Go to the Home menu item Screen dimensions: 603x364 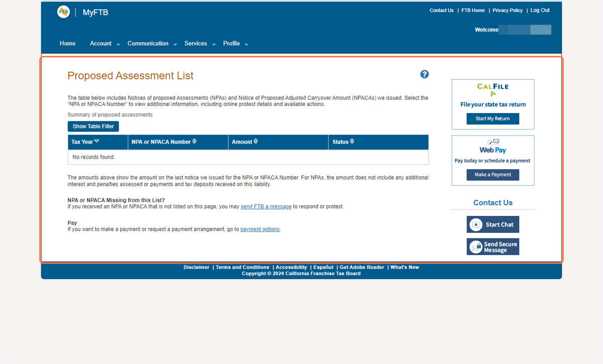click(x=67, y=44)
